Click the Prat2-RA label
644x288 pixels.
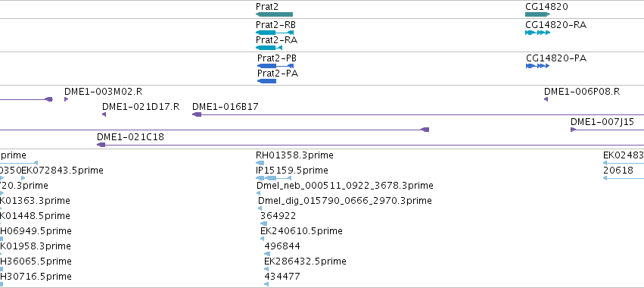tap(276, 40)
